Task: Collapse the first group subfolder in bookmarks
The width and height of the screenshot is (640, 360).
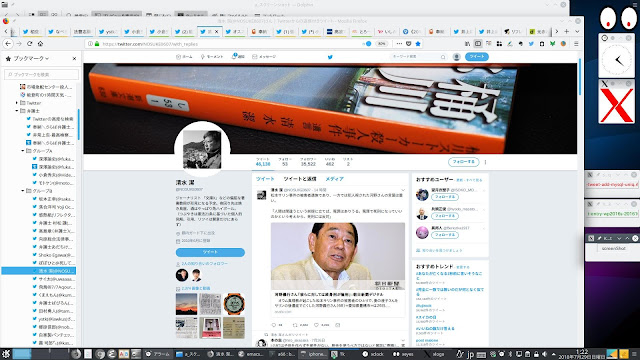Action: point(23,151)
